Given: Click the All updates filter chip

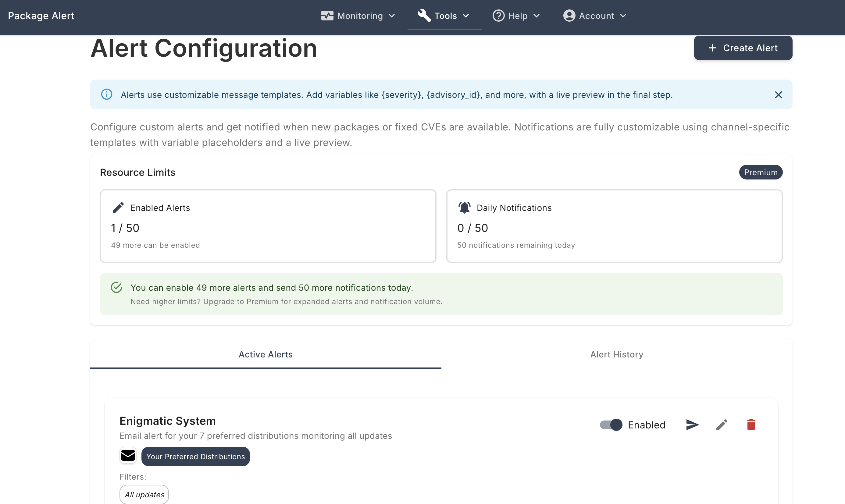Looking at the screenshot, I should [x=144, y=495].
